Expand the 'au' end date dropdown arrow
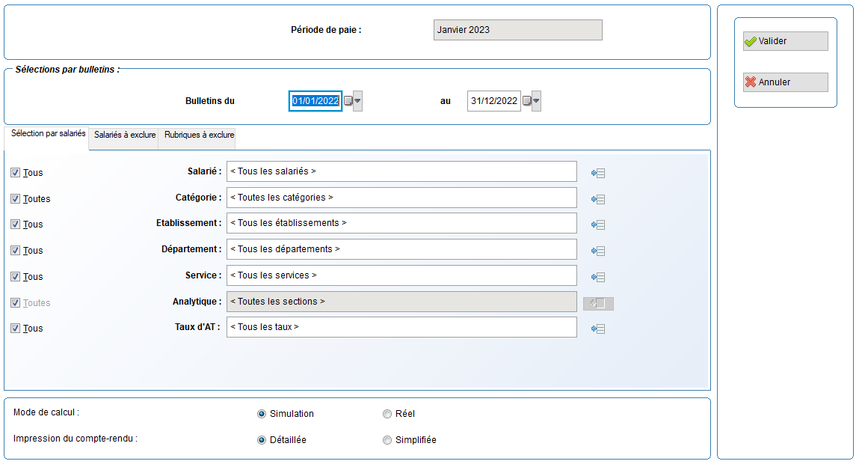The width and height of the screenshot is (868, 473). click(536, 101)
